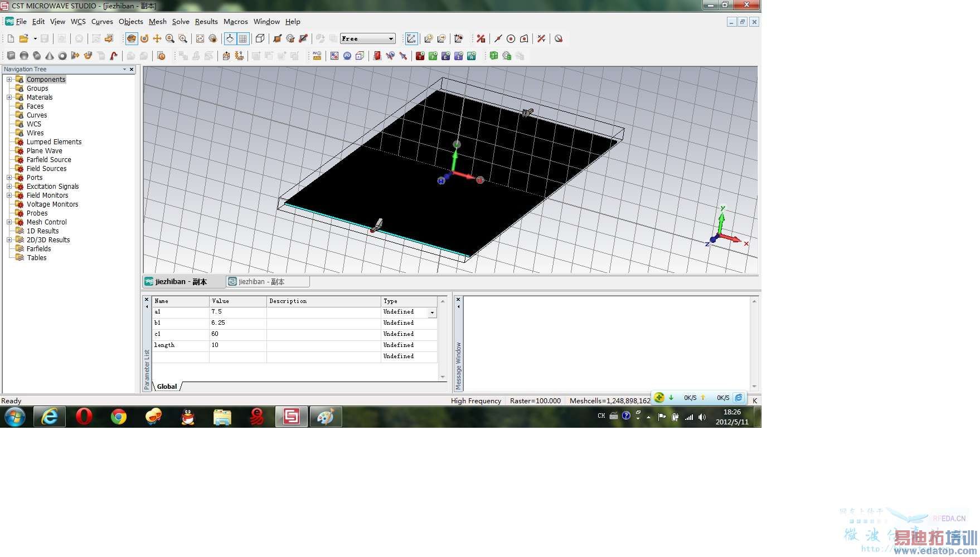This screenshot has width=980, height=557.
Task: Start the transient solver icon
Action: [420, 56]
